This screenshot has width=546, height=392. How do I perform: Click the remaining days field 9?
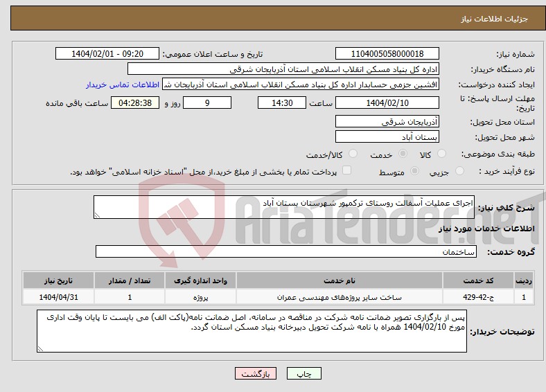coord(207,103)
